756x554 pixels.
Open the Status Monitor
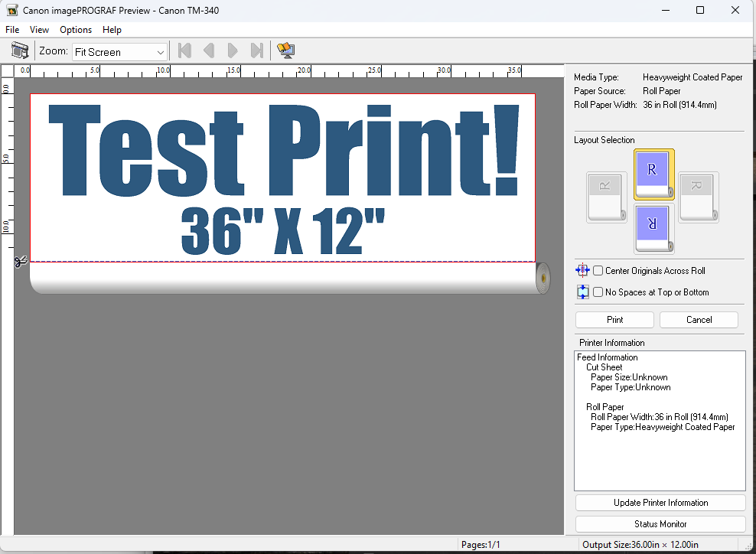coord(660,524)
